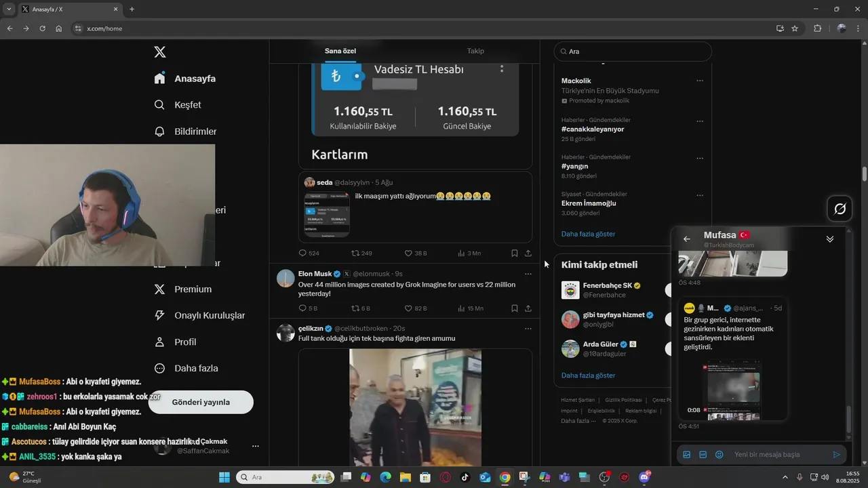
Task: Click Gönderi yayınla button
Action: coord(201,402)
